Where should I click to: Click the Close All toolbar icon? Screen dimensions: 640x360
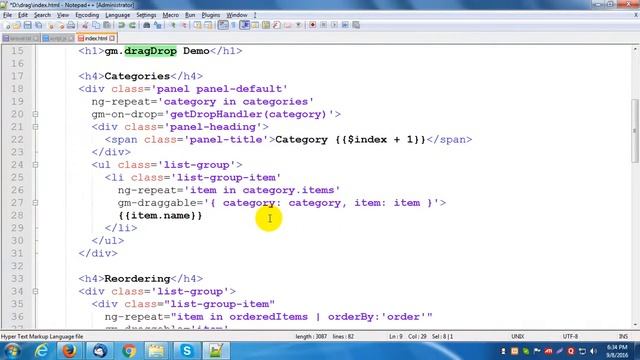(x=61, y=25)
